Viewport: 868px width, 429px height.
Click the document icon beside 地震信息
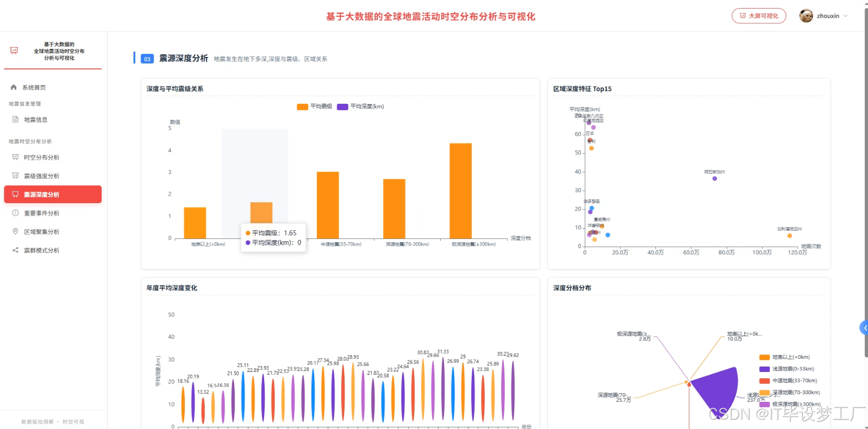click(15, 119)
